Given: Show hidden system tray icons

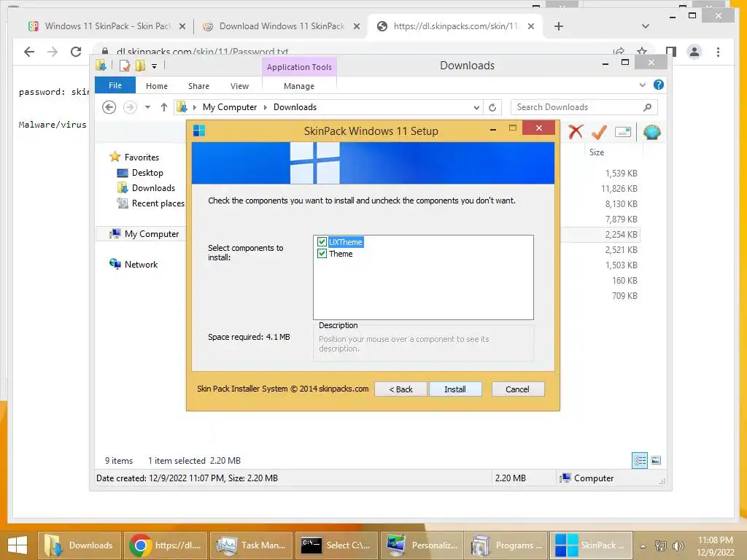Looking at the screenshot, I should 643,546.
